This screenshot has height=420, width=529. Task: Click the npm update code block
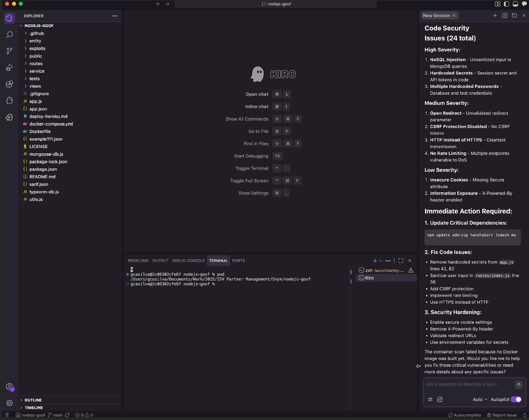point(473,237)
